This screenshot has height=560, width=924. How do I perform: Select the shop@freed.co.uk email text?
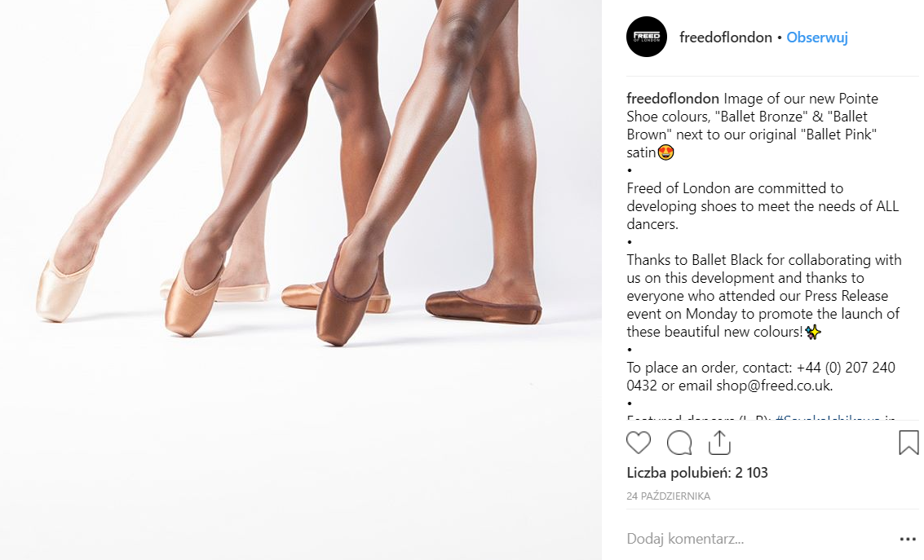(772, 386)
